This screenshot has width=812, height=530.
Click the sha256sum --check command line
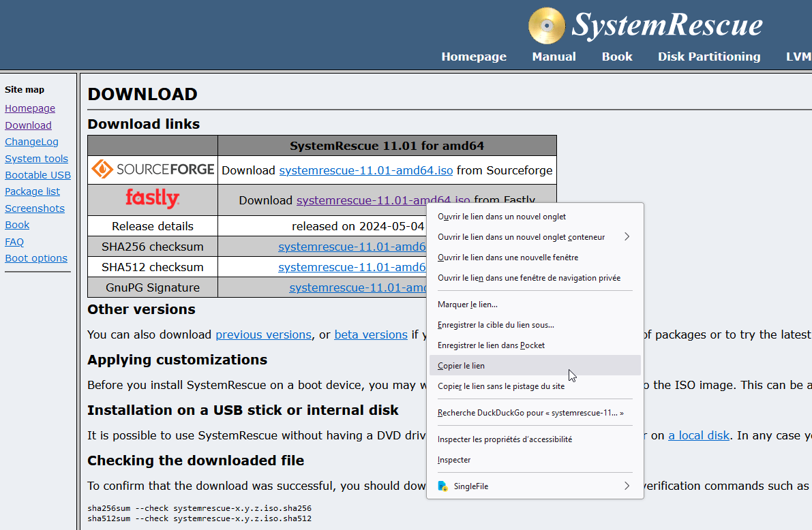[x=199, y=508]
